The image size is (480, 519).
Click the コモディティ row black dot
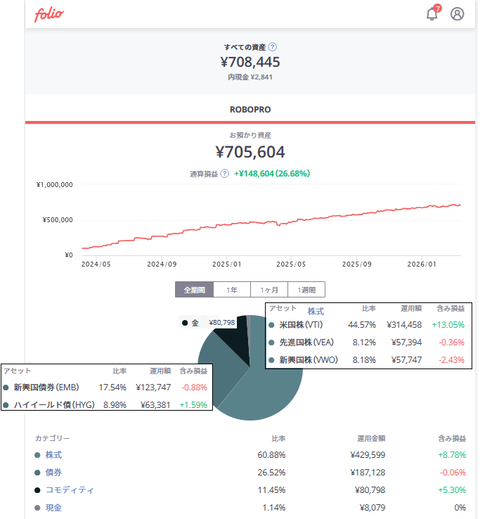37,490
